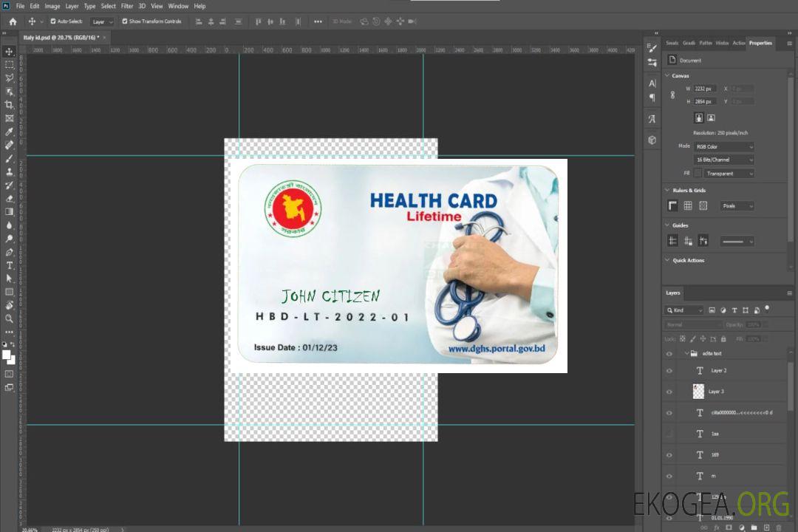The width and height of the screenshot is (798, 532).
Task: Select the Crop tool
Action: tap(9, 104)
